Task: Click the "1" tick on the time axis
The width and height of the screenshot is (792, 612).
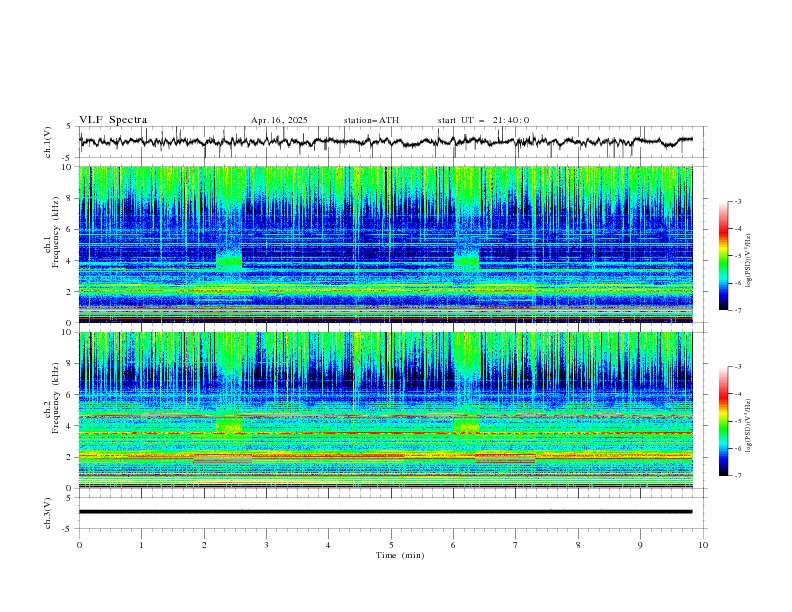Action: 141,545
